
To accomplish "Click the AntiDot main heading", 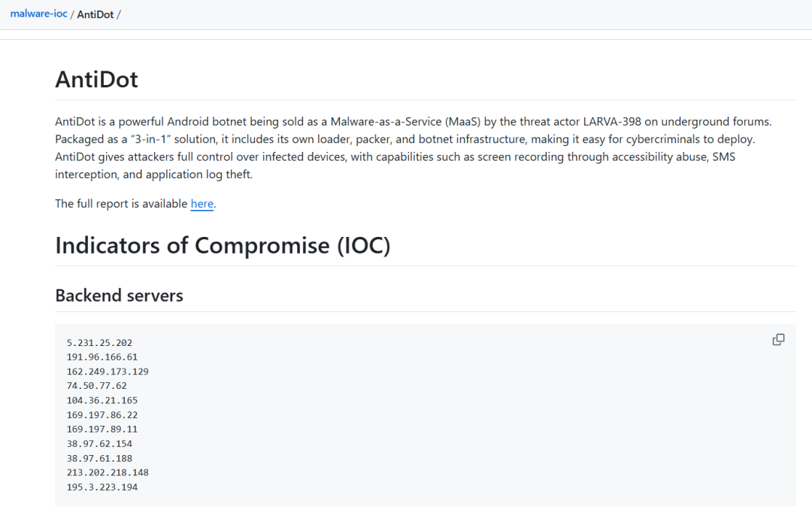I will coord(96,79).
